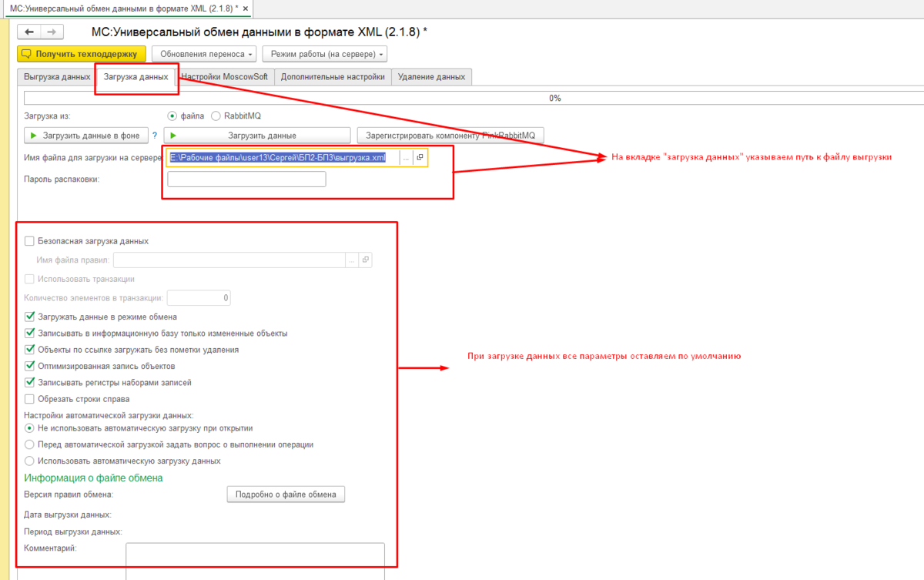
Task: Switch to Выгрузка данных tab
Action: 57,77
